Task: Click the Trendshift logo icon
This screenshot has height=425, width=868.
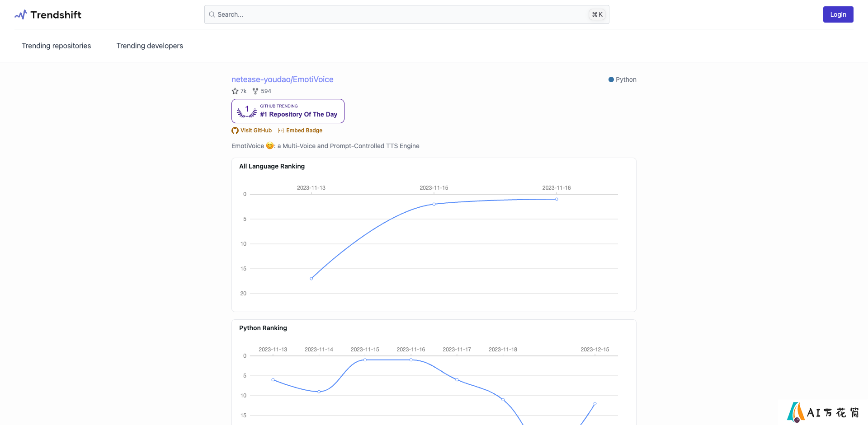Action: [x=21, y=15]
